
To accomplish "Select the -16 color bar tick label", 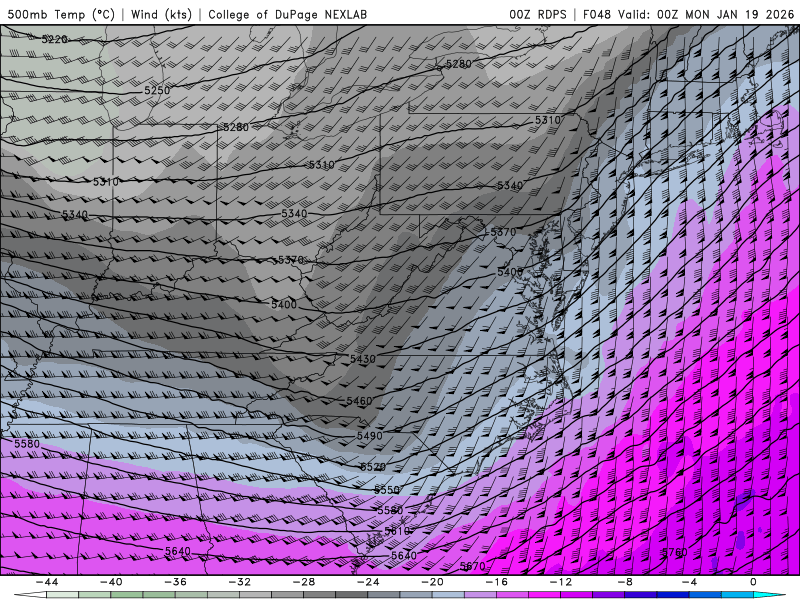I will pyautogui.click(x=497, y=582).
